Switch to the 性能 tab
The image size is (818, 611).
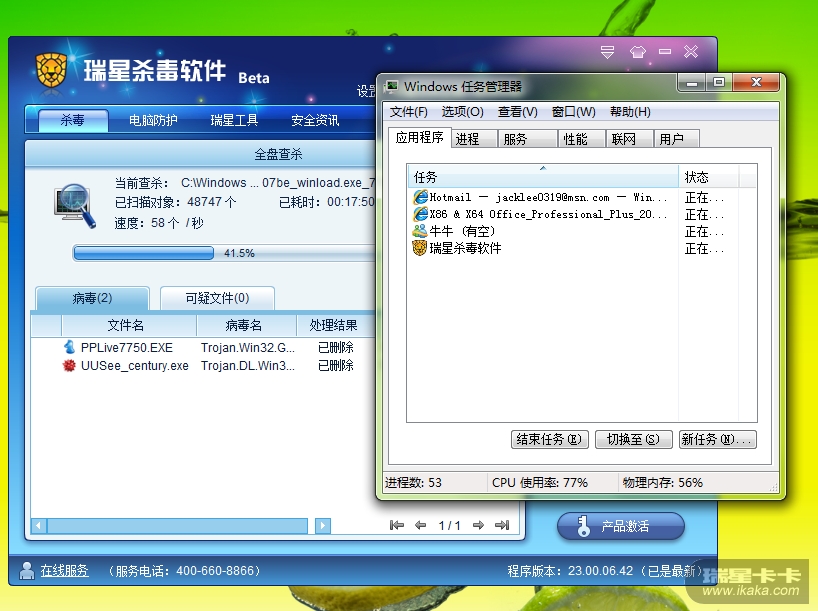point(582,139)
